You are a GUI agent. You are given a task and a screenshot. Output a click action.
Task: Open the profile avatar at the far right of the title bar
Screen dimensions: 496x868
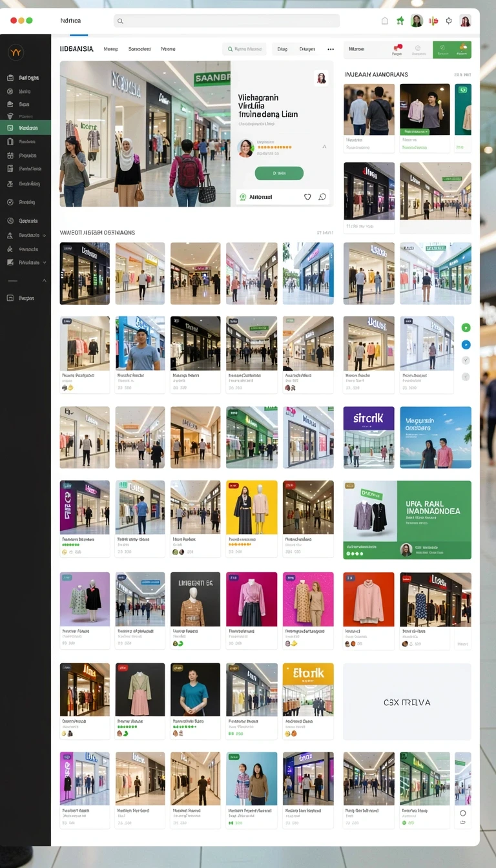(465, 21)
